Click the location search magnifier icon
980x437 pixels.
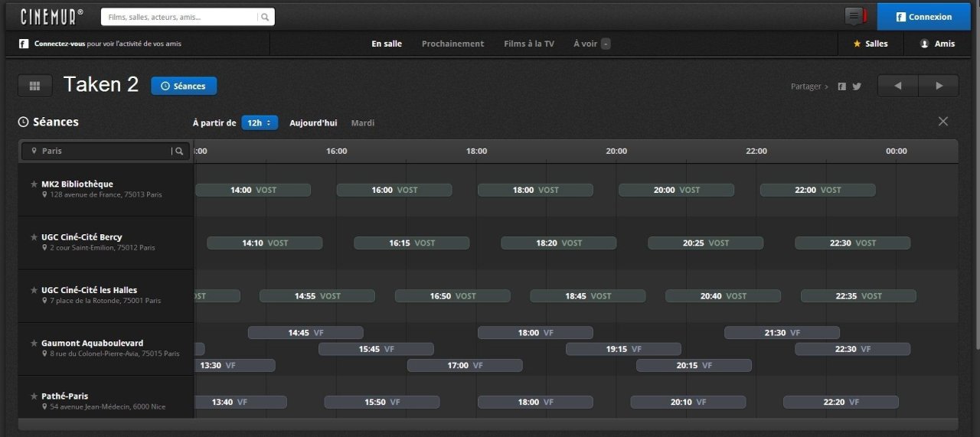(x=179, y=151)
